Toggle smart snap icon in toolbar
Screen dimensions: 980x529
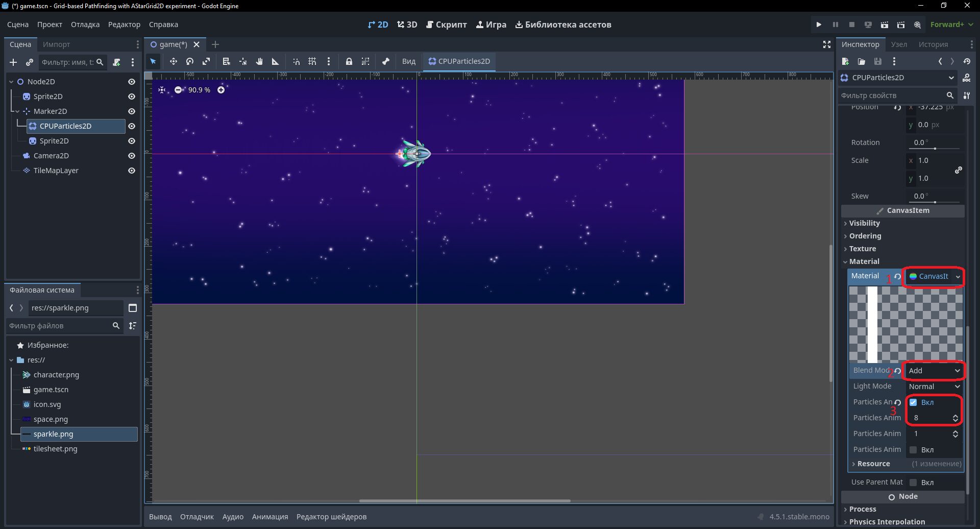296,61
